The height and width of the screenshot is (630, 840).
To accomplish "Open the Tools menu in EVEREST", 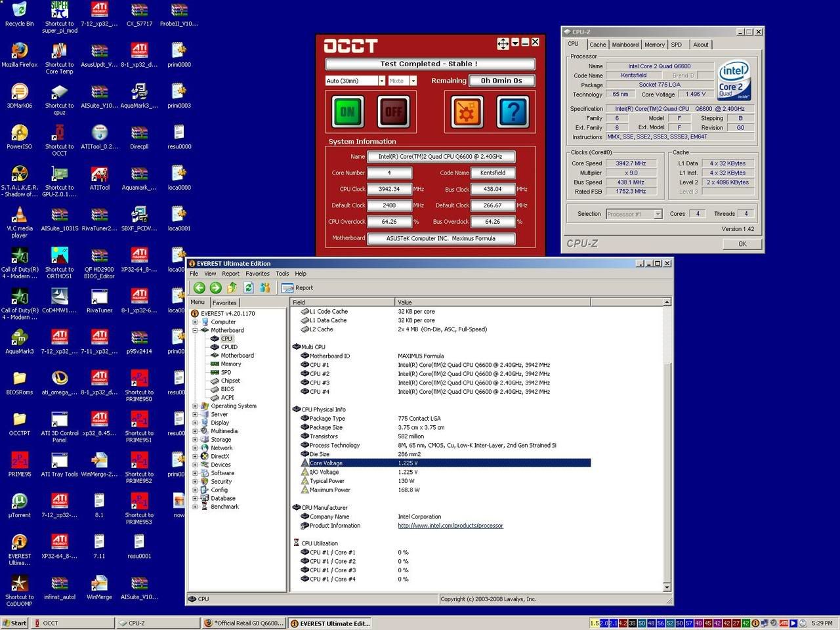I will pyautogui.click(x=282, y=274).
